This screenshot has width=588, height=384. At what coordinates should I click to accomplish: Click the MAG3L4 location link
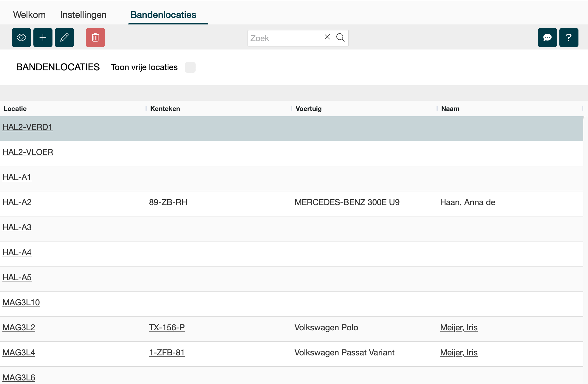pyautogui.click(x=19, y=353)
